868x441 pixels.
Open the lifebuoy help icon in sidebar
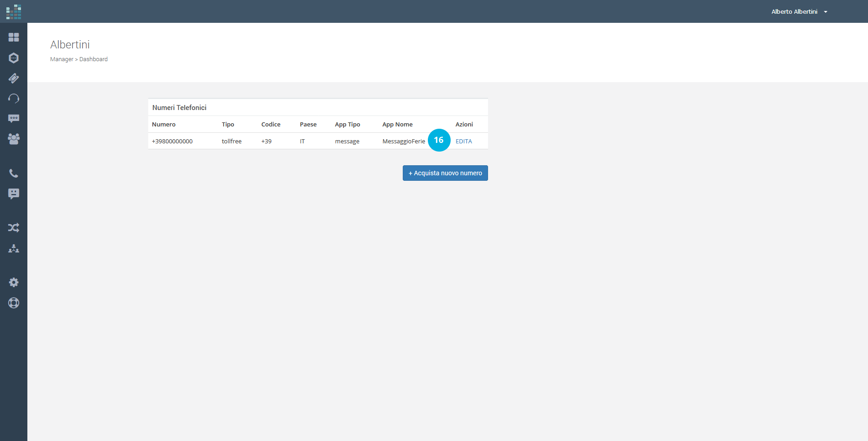tap(14, 303)
